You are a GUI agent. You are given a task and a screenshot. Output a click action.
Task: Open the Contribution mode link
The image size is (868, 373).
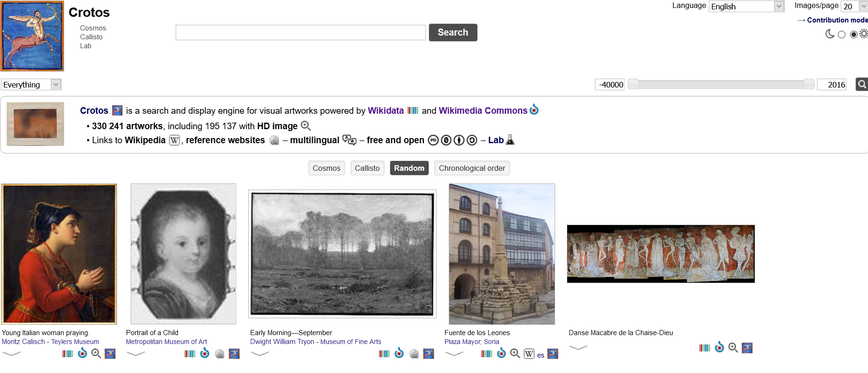tap(837, 20)
